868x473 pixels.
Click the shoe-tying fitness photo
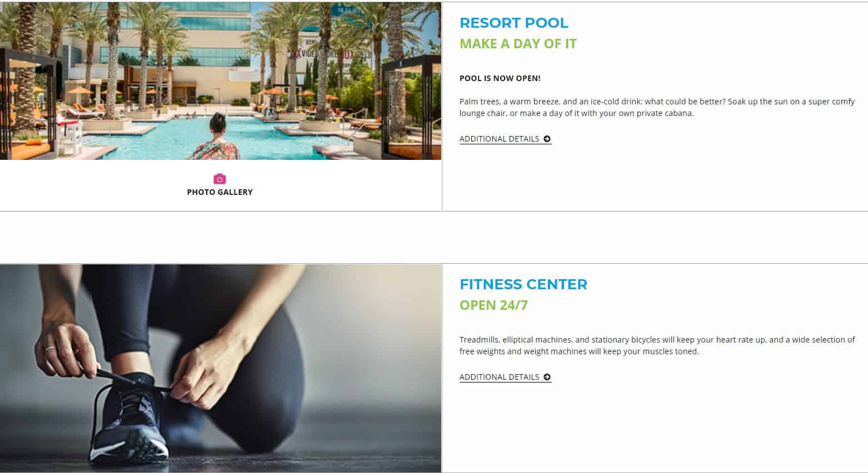point(221,369)
